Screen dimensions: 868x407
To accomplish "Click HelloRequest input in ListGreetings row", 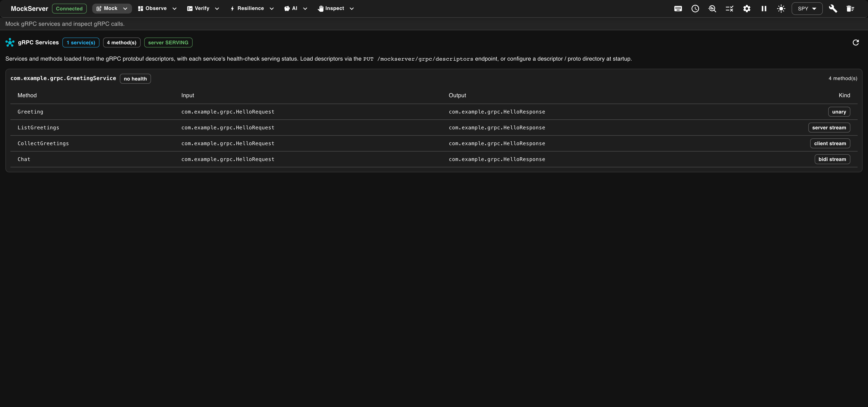I will (228, 128).
